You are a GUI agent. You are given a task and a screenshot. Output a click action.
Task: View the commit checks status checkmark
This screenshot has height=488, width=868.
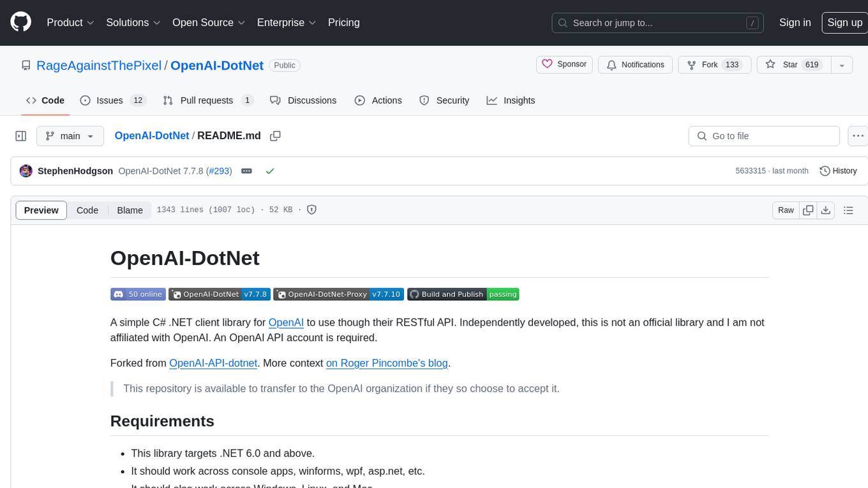(x=270, y=171)
